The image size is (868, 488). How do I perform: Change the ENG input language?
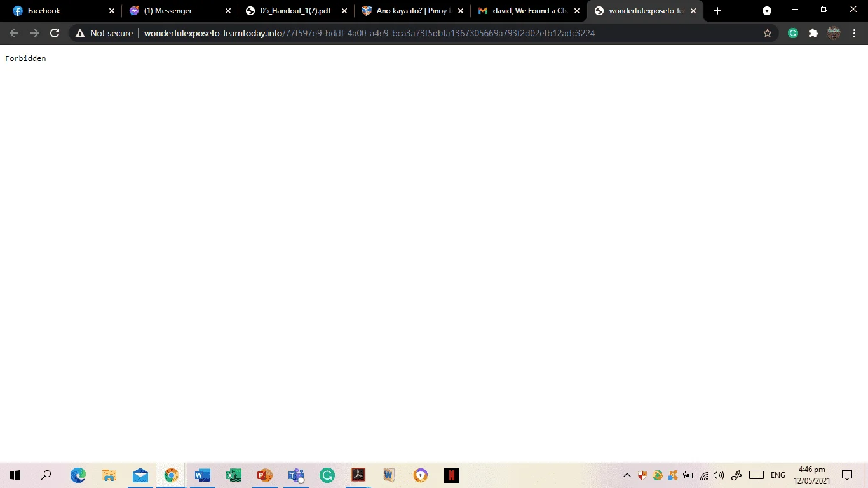(x=778, y=475)
